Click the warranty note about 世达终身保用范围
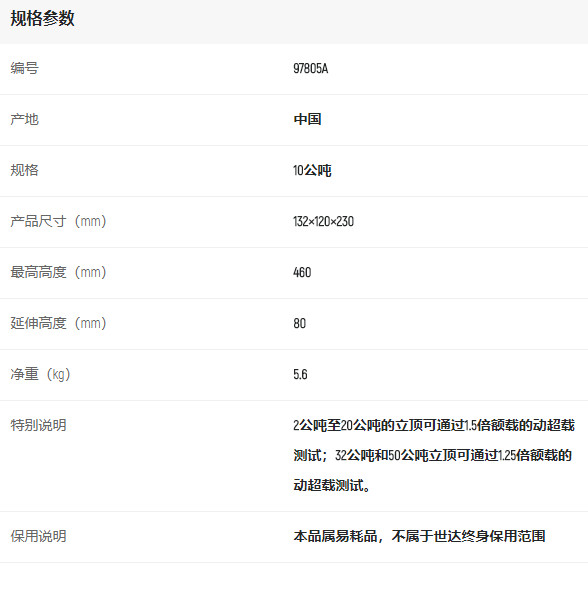The height and width of the screenshot is (589, 588). click(x=419, y=536)
